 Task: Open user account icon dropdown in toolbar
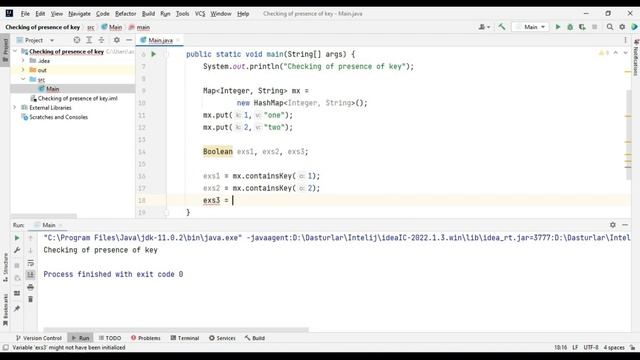click(484, 27)
